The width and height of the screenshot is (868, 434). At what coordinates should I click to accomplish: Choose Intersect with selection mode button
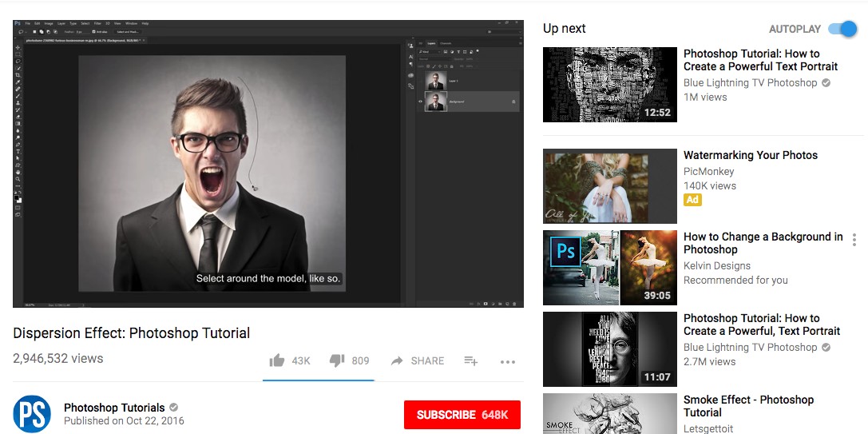click(x=55, y=32)
